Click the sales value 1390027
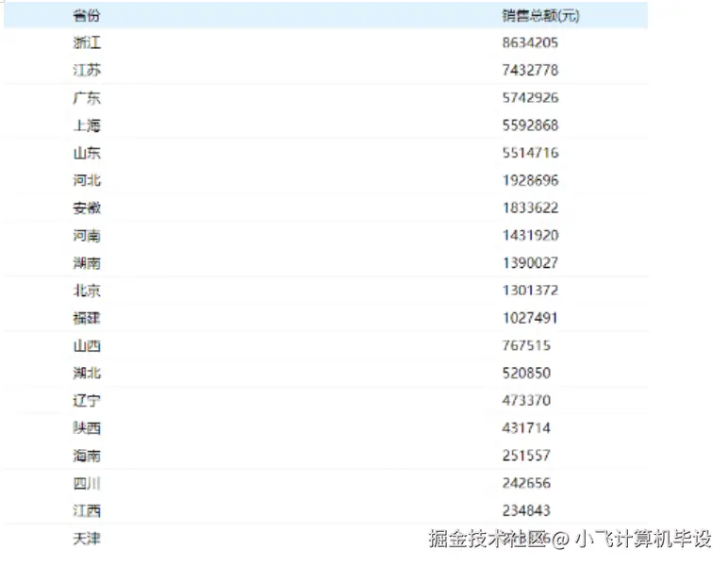Viewport: 728px width, 566px height. [x=530, y=263]
